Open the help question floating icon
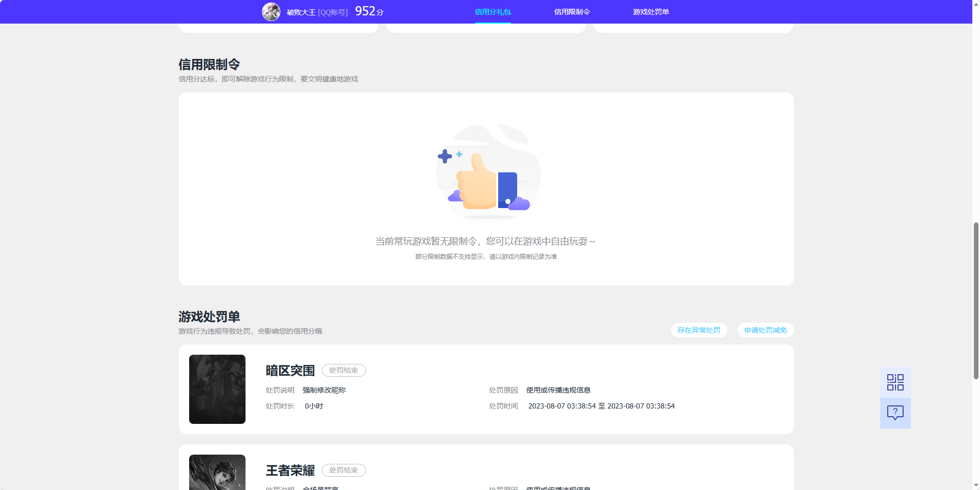 tap(895, 413)
